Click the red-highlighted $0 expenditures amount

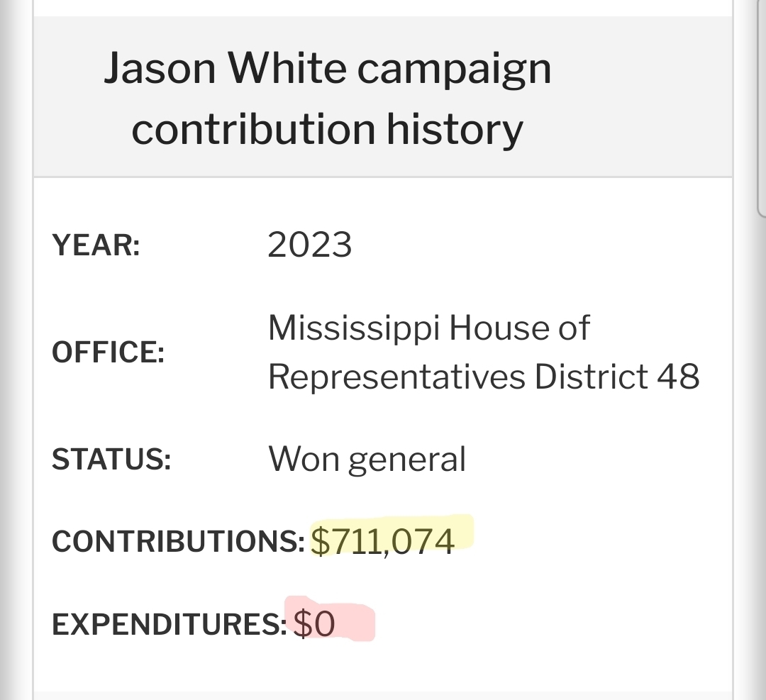click(x=315, y=625)
